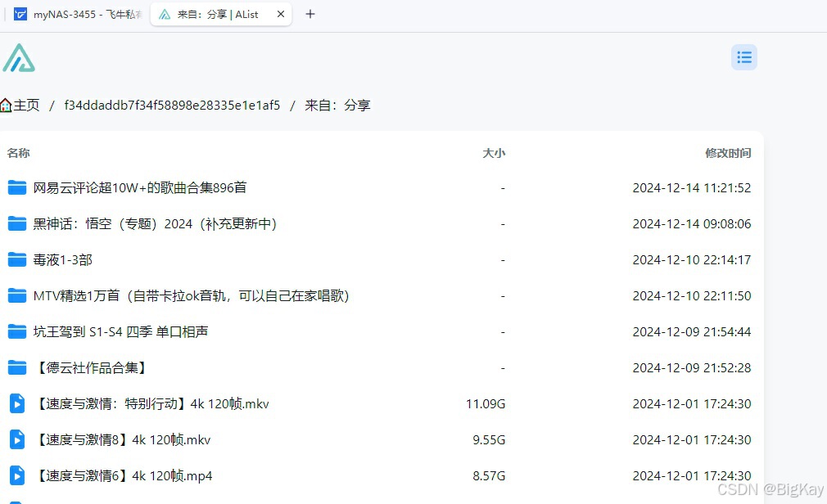Image resolution: width=827 pixels, height=504 pixels.
Task: Click date 2024-12-10 22:11:50
Action: pos(691,295)
